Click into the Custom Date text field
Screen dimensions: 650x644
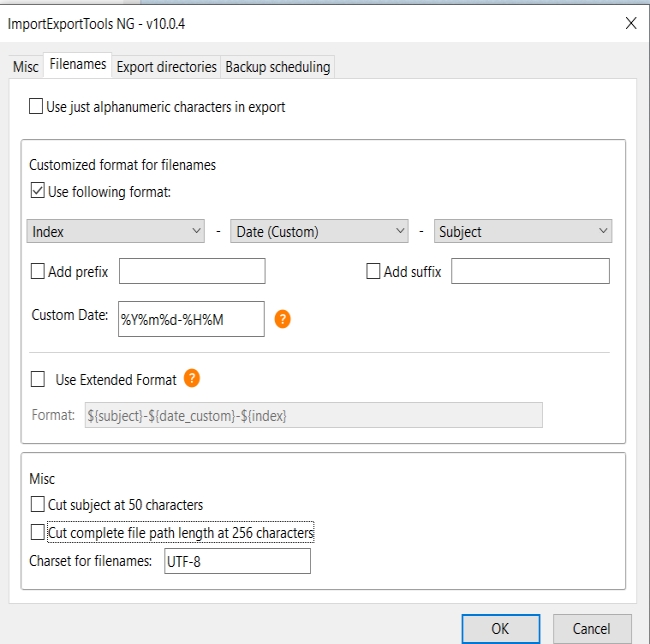point(191,319)
